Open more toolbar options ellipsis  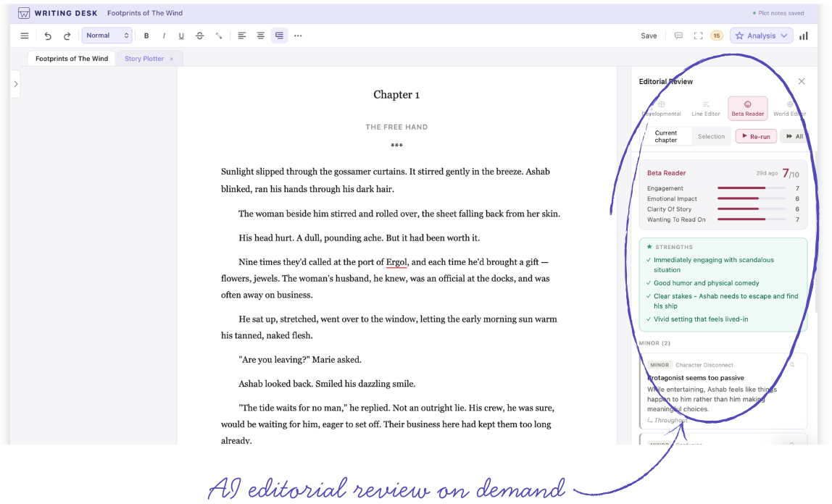point(298,35)
